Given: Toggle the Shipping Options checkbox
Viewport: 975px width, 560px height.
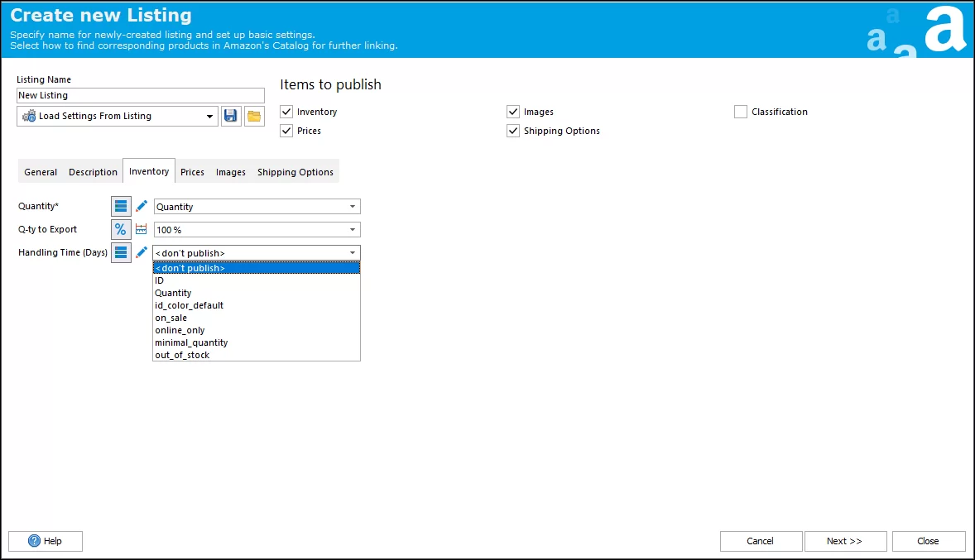Looking at the screenshot, I should click(x=513, y=131).
